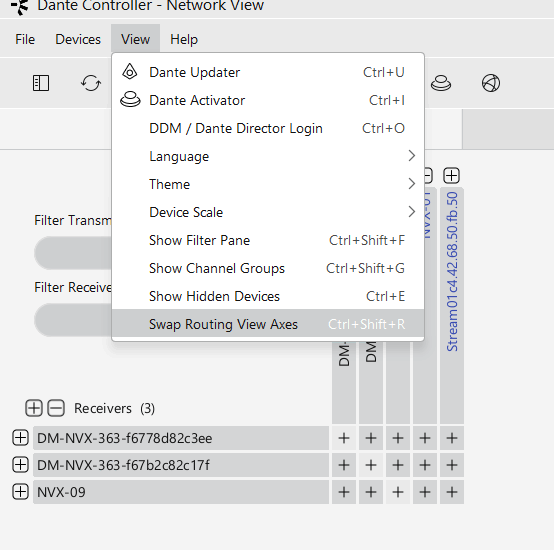
Task: Click crosspoint of f67b2c82c17f and Stream01c4 column
Action: 452,465
